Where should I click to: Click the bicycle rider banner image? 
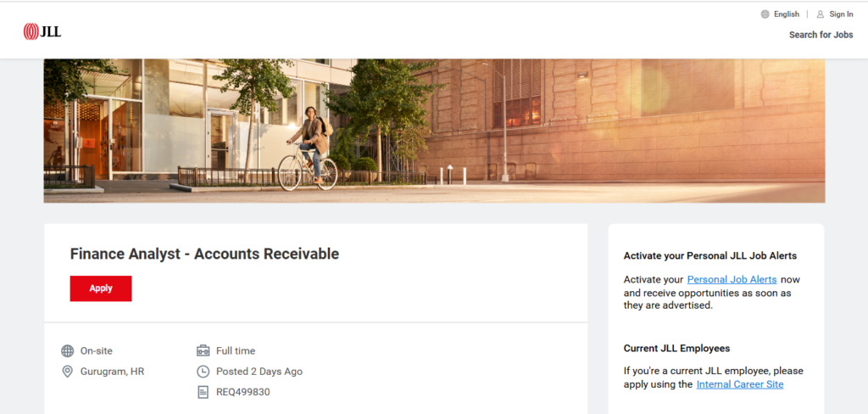coord(434,131)
